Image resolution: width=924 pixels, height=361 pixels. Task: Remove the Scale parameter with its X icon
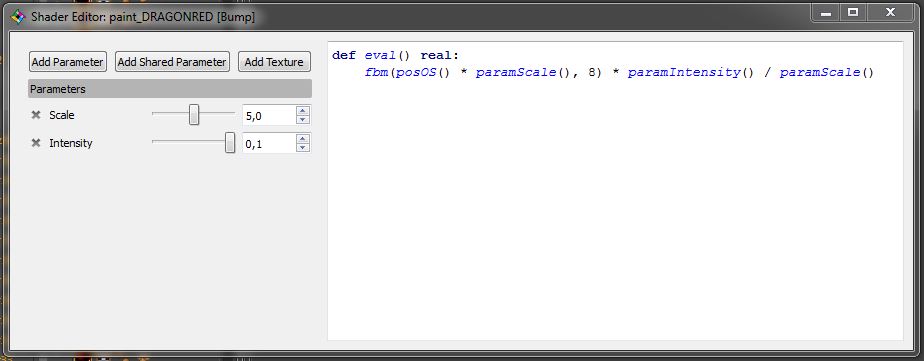36,115
